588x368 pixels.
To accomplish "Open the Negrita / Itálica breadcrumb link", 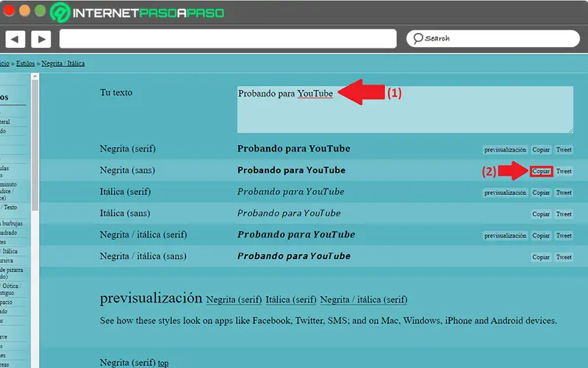I will pyautogui.click(x=63, y=63).
